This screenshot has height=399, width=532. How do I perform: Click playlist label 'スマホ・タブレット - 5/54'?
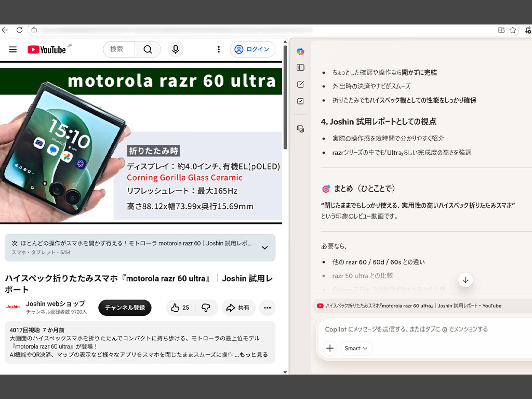41,252
